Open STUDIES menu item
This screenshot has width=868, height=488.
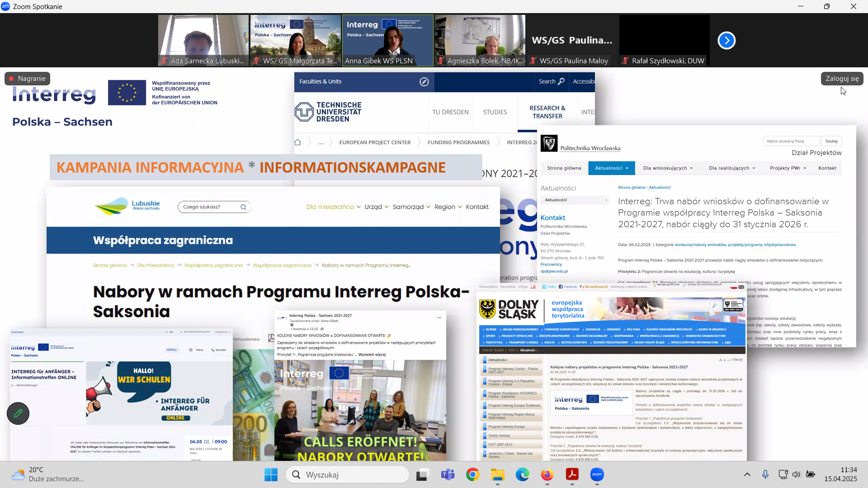click(x=495, y=112)
